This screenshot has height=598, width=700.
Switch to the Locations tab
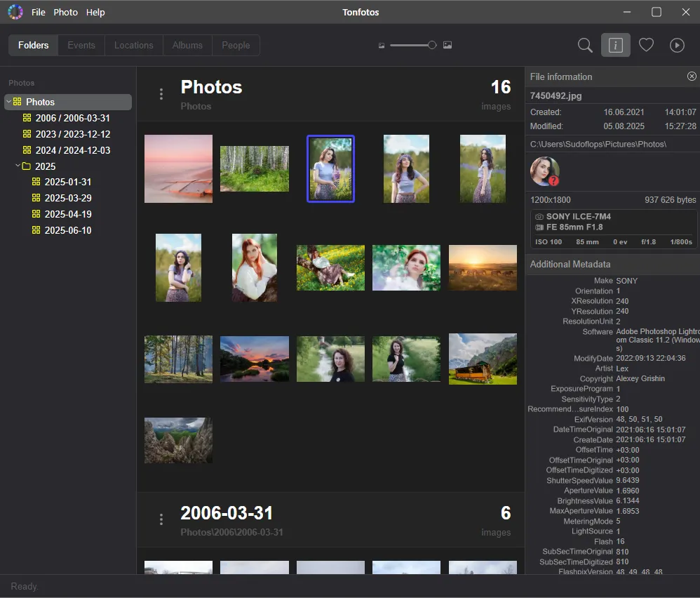pyautogui.click(x=133, y=45)
